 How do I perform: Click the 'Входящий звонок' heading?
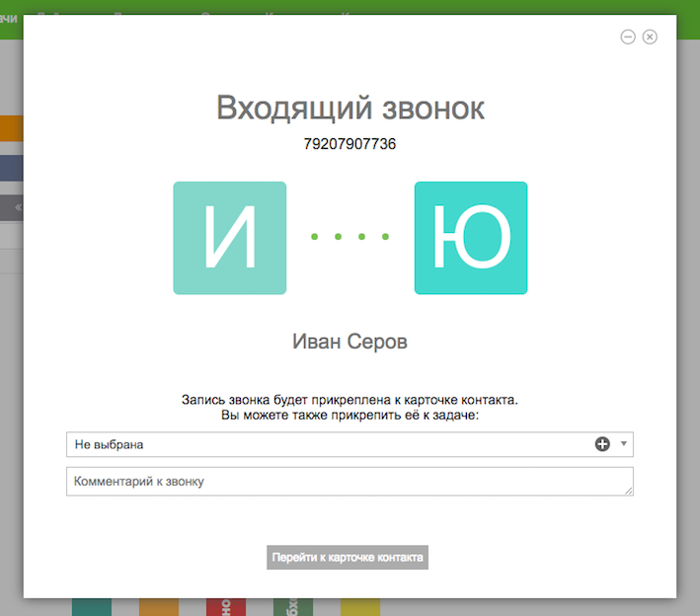point(350,107)
